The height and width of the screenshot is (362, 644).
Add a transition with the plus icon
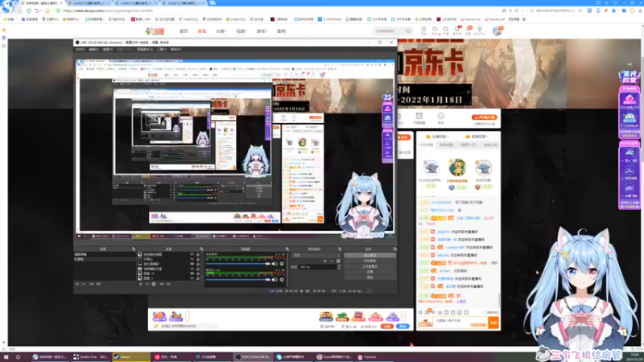tap(325, 261)
